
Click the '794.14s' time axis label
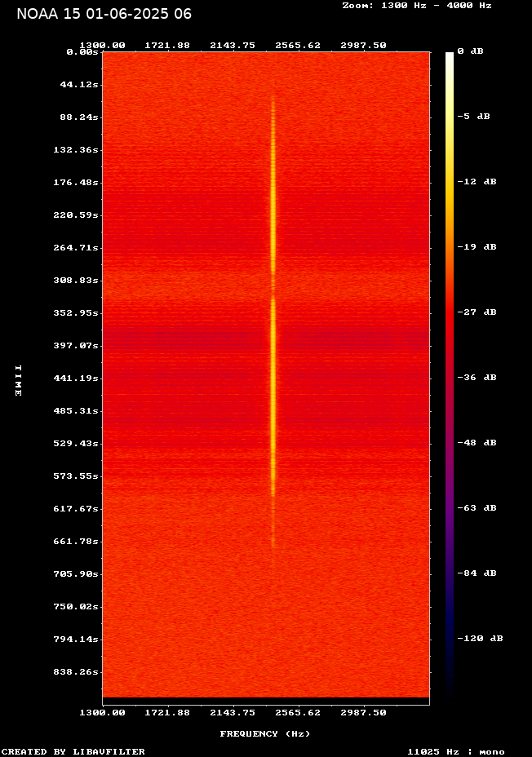[76, 640]
